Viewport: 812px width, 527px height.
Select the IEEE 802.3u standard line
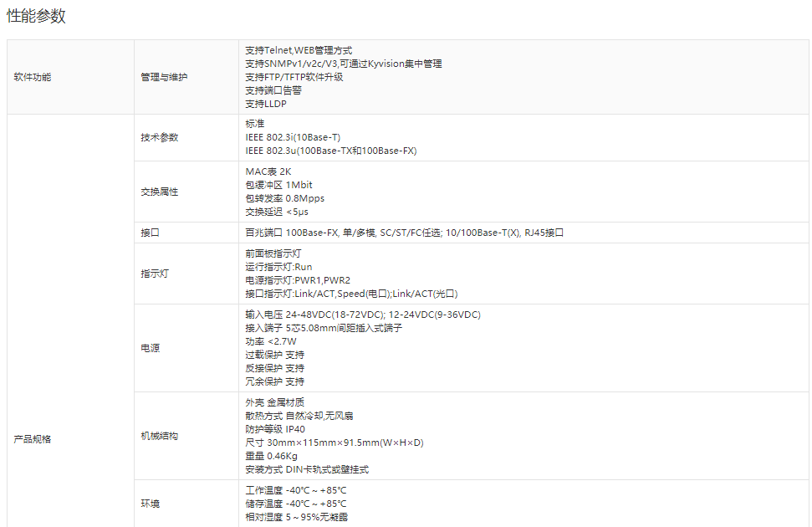[x=330, y=151]
